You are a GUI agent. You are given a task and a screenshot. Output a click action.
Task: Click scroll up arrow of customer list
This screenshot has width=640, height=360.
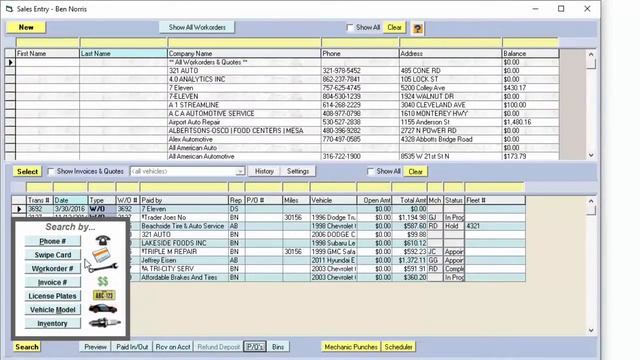pyautogui.click(x=591, y=54)
